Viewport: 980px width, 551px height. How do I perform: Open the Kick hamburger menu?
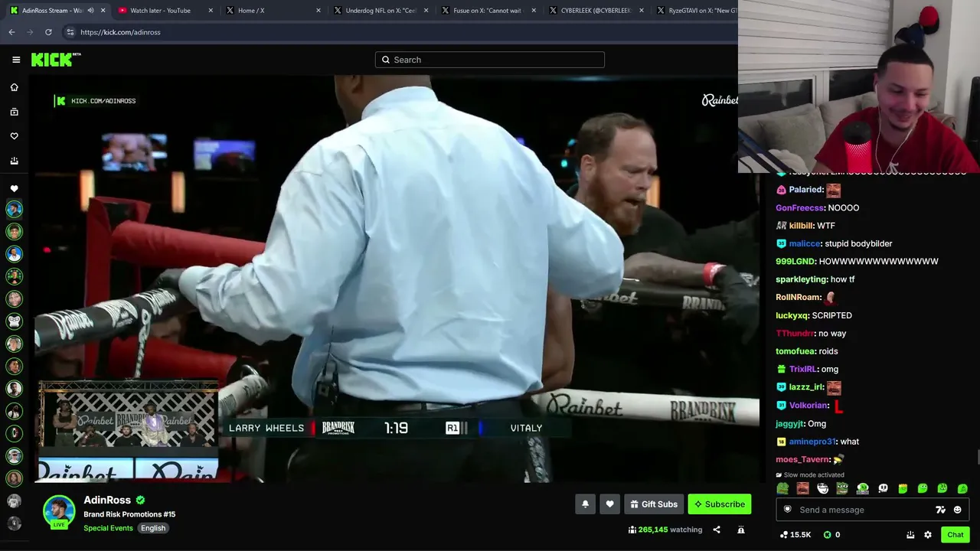click(x=16, y=60)
